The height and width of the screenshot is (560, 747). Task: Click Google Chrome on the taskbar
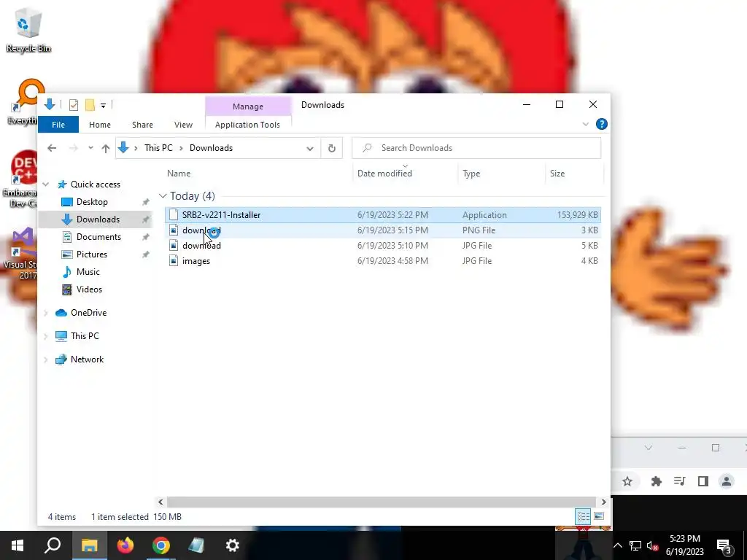(161, 545)
